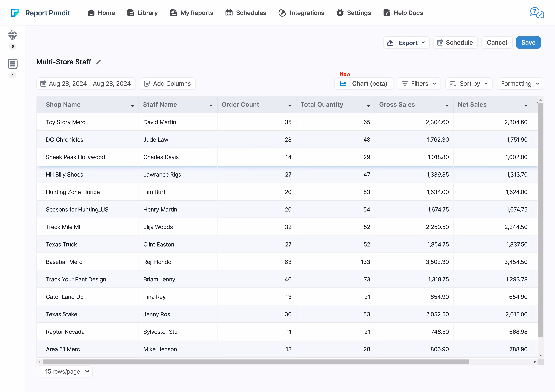Navigate to Library
555x392 pixels.
pyautogui.click(x=142, y=13)
